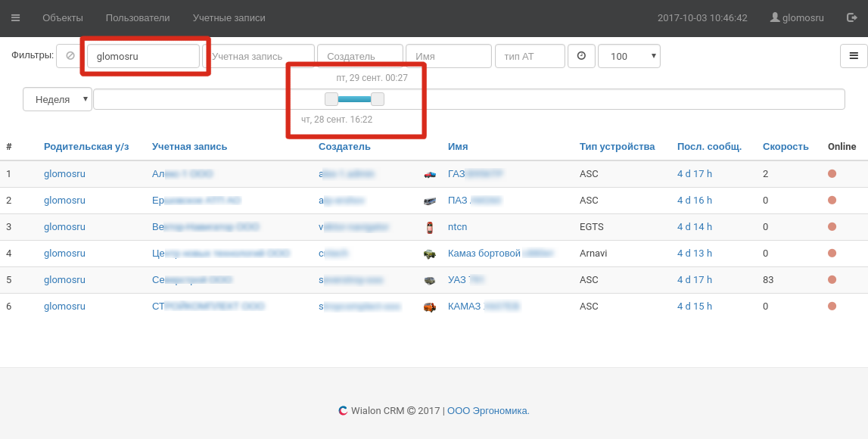Open Камаз бортовой object link

click(x=484, y=254)
